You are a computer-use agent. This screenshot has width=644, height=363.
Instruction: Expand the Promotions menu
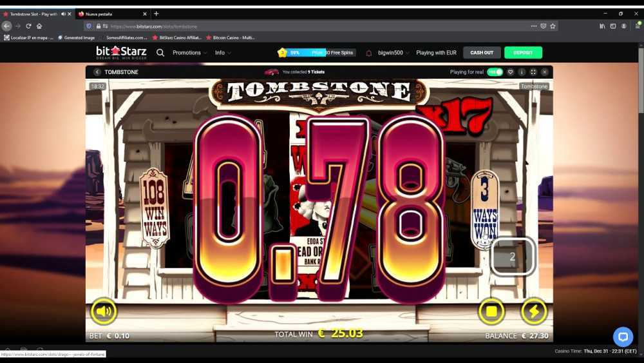(189, 53)
